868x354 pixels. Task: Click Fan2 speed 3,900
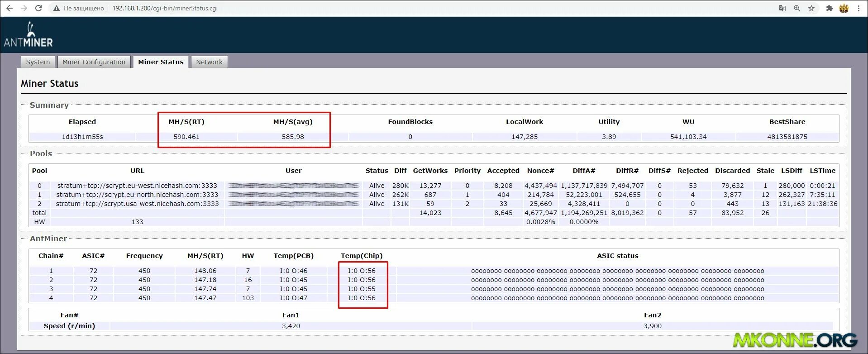(x=652, y=326)
